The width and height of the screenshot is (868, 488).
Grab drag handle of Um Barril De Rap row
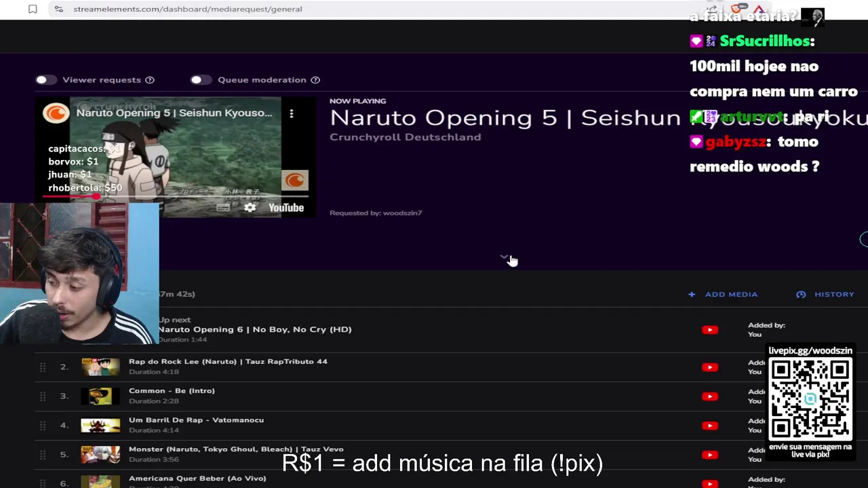click(43, 425)
